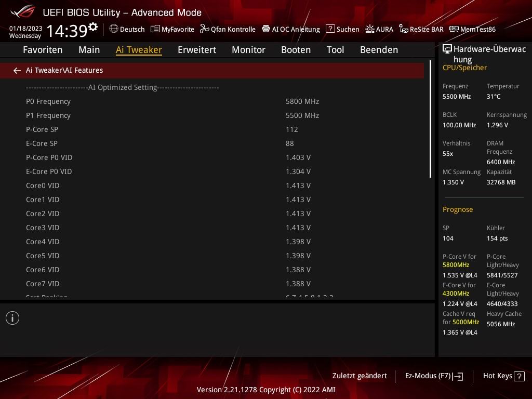Click the E-Core SP value 88
This screenshot has width=532, height=399.
pyautogui.click(x=290, y=143)
